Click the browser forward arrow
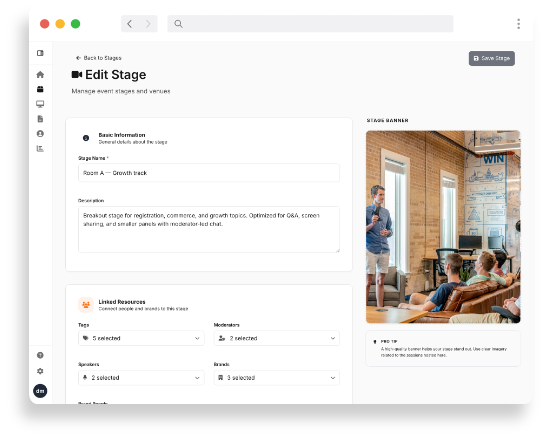 148,24
